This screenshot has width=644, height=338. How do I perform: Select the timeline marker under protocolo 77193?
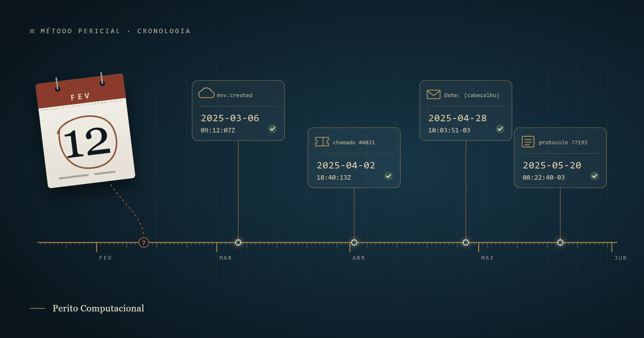click(x=560, y=243)
